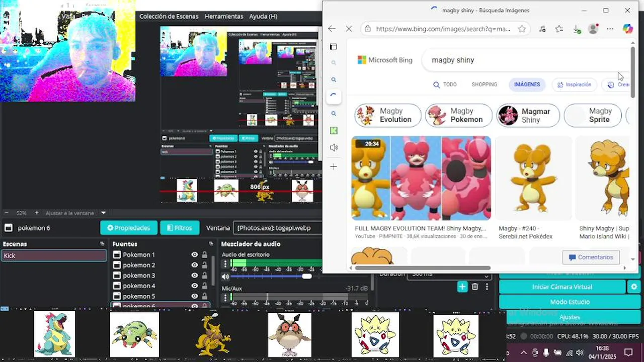This screenshot has width=644, height=362.
Task: Open the Filtros button
Action: click(180, 228)
